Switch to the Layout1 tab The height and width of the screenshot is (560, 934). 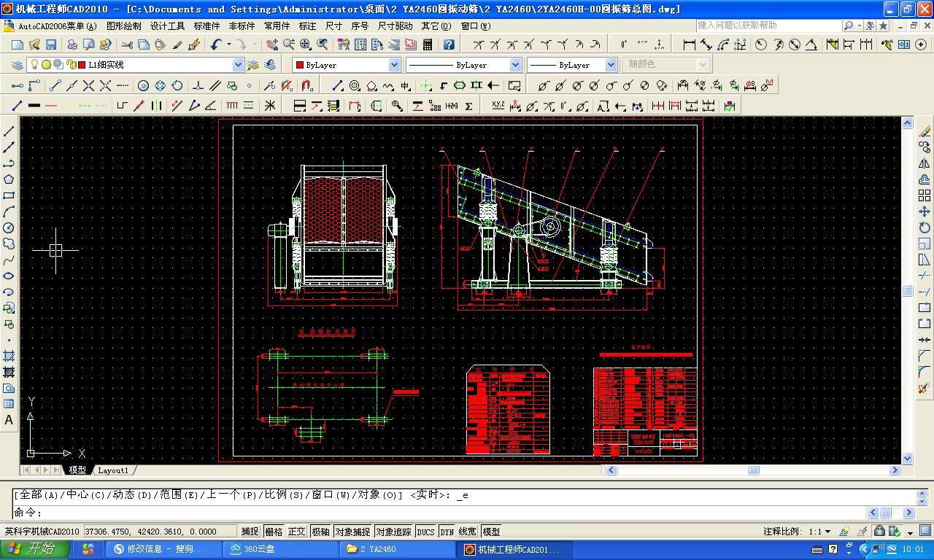click(113, 470)
